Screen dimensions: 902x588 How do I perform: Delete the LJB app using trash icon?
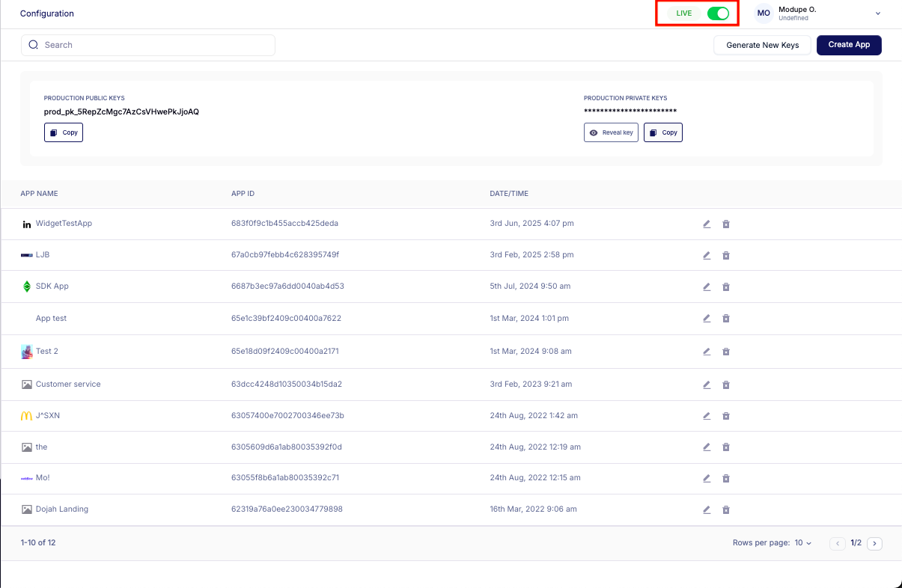[725, 255]
